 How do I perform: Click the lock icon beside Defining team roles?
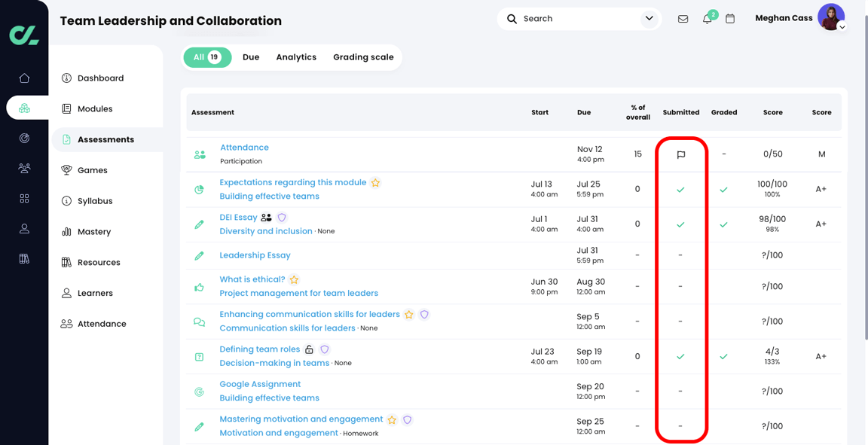click(x=309, y=349)
